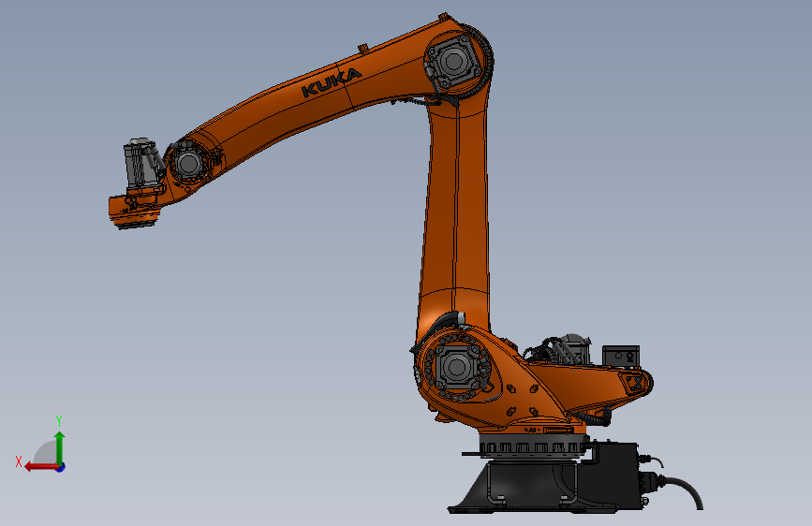Select the gray wrist motor at the arm tip
Image resolution: width=812 pixels, height=526 pixels.
(x=142, y=163)
